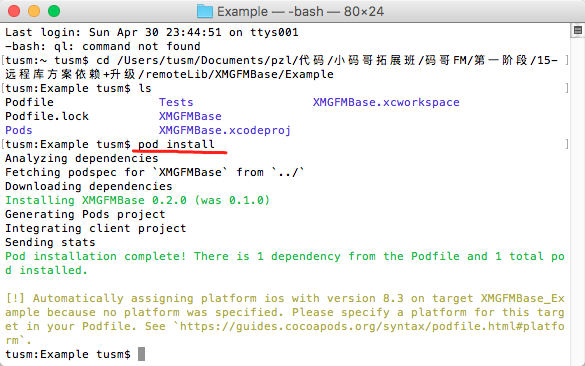Click the split pane icon above the scrollbar
This screenshot has height=366, width=585.
[578, 30]
